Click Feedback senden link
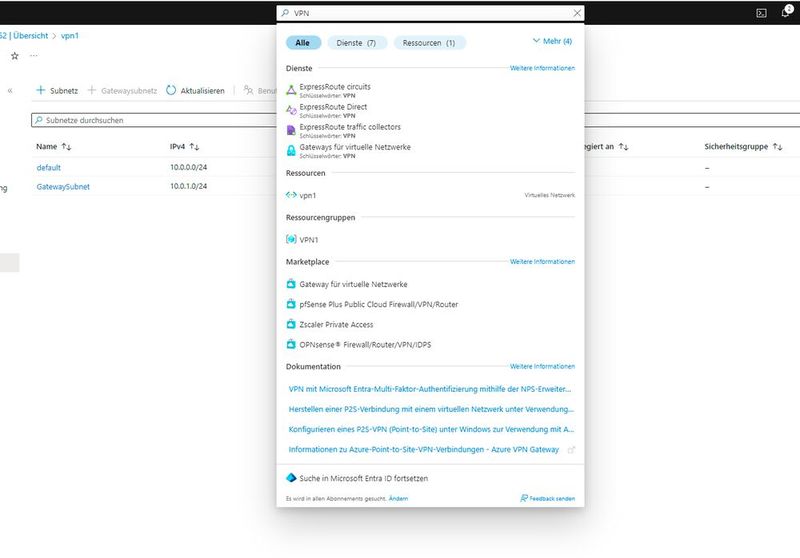Image resolution: width=800 pixels, height=558 pixels. click(x=552, y=498)
